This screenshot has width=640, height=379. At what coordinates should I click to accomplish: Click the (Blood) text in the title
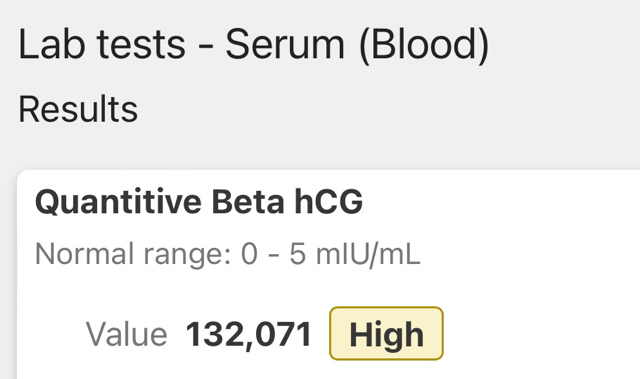pyautogui.click(x=424, y=45)
